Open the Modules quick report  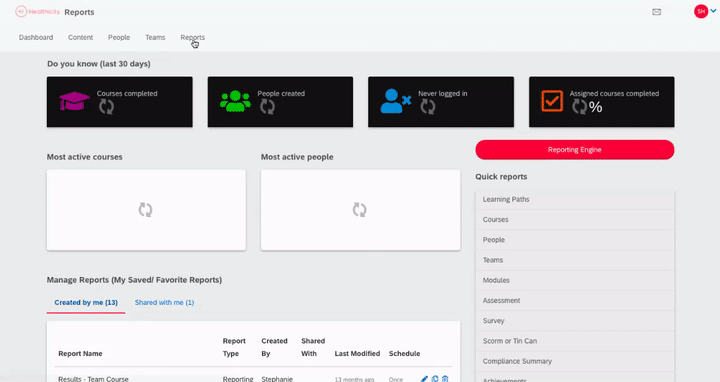coord(575,280)
